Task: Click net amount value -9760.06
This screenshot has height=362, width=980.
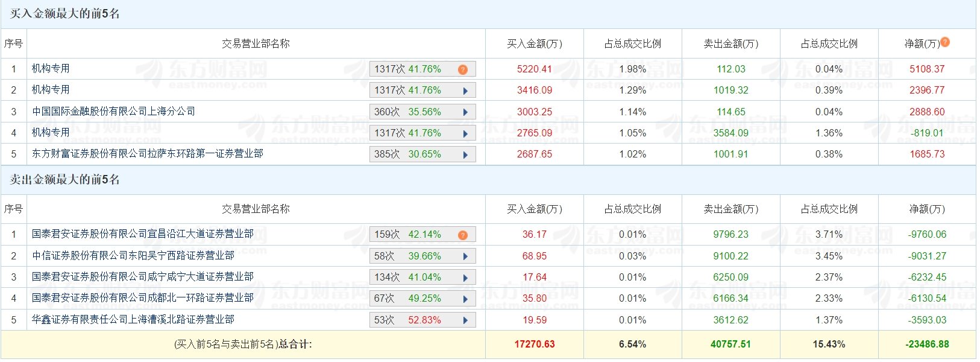Action: [x=927, y=235]
